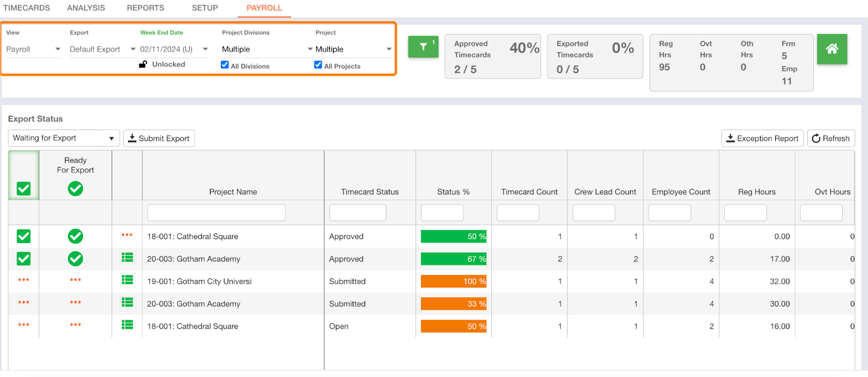Screen dimensions: 868x377
Task: Click the 'Open' timecard status cell
Action: (339, 327)
